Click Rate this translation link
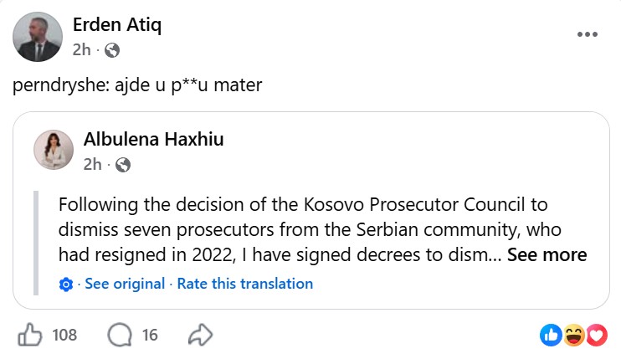The height and width of the screenshot is (364, 621). (x=244, y=284)
